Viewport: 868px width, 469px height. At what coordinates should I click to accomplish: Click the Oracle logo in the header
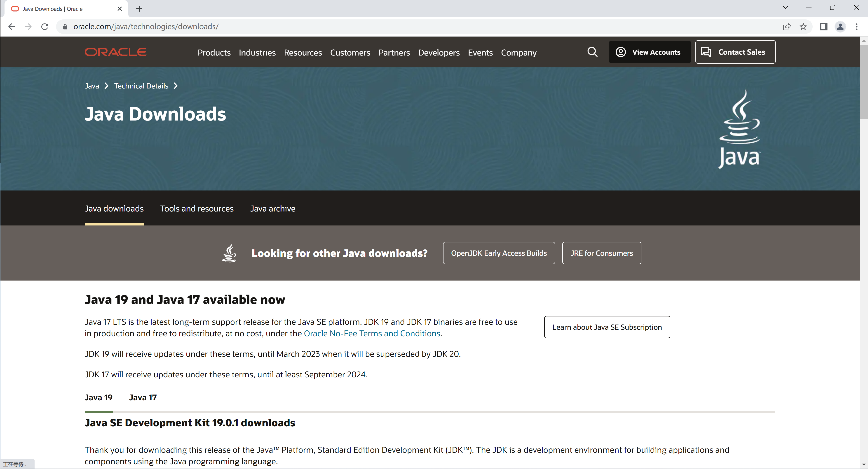[x=115, y=52]
